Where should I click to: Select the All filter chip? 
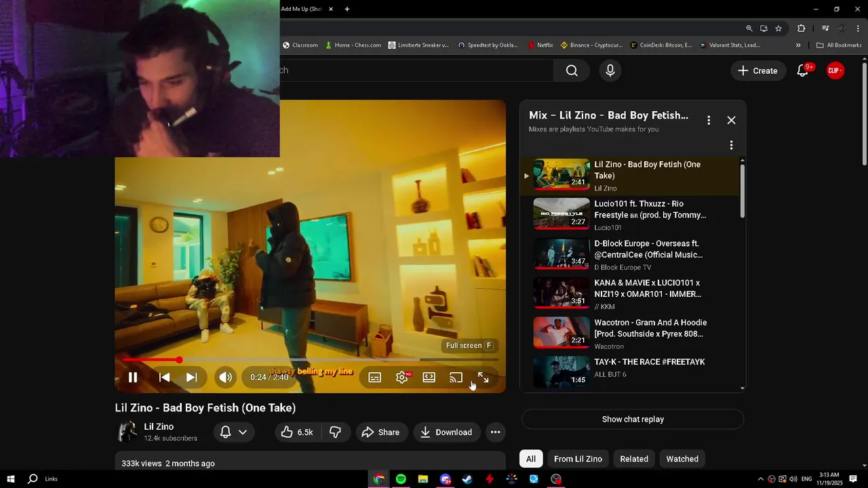pos(531,459)
